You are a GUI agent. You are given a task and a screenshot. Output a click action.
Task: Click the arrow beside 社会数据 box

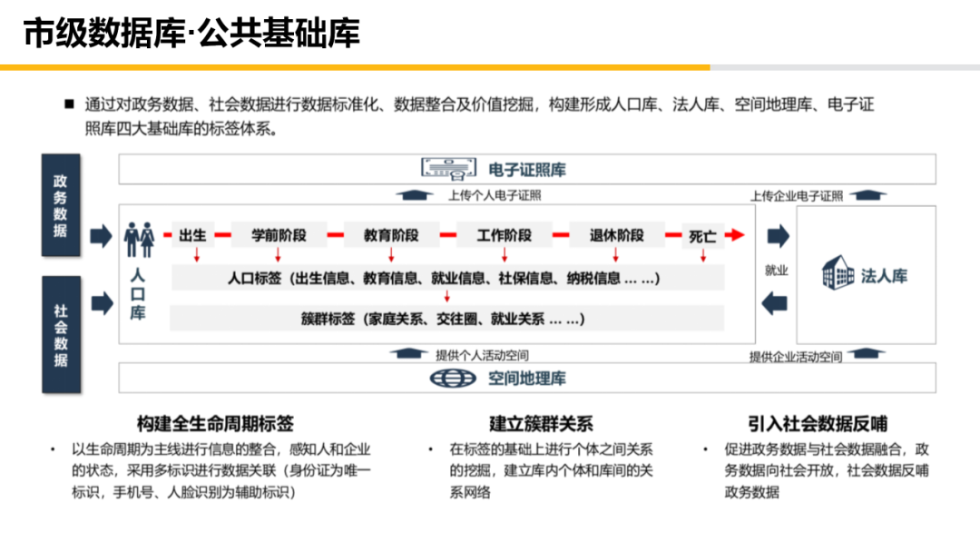coord(102,304)
